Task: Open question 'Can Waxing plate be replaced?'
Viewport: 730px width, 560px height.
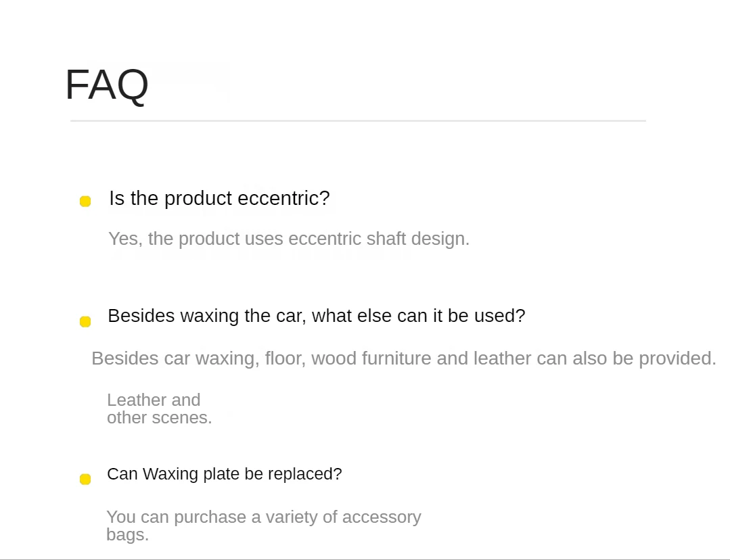Action: [x=225, y=474]
